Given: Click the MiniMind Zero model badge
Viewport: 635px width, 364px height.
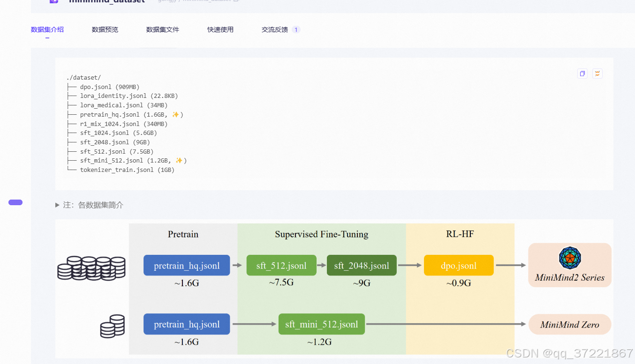Looking at the screenshot, I should click(570, 324).
